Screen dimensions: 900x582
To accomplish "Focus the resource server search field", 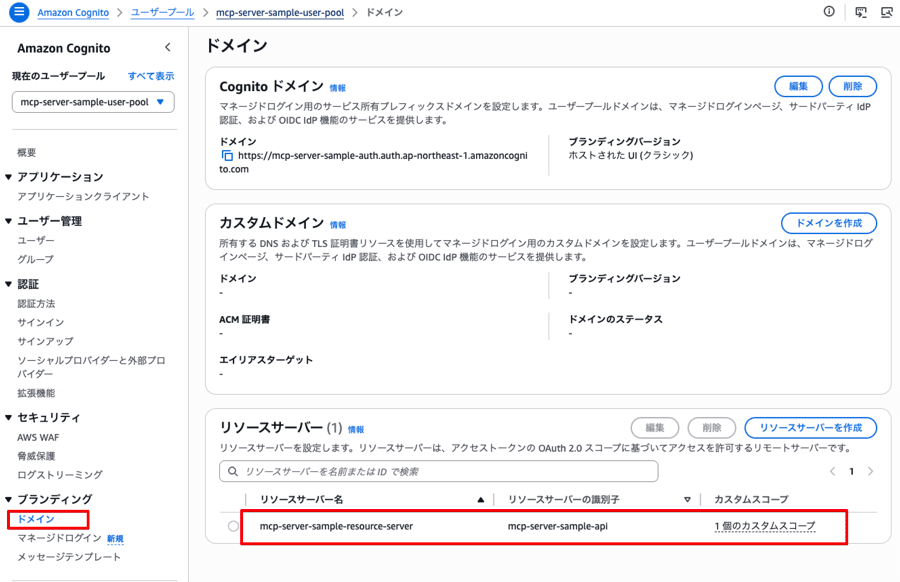I will pos(439,471).
